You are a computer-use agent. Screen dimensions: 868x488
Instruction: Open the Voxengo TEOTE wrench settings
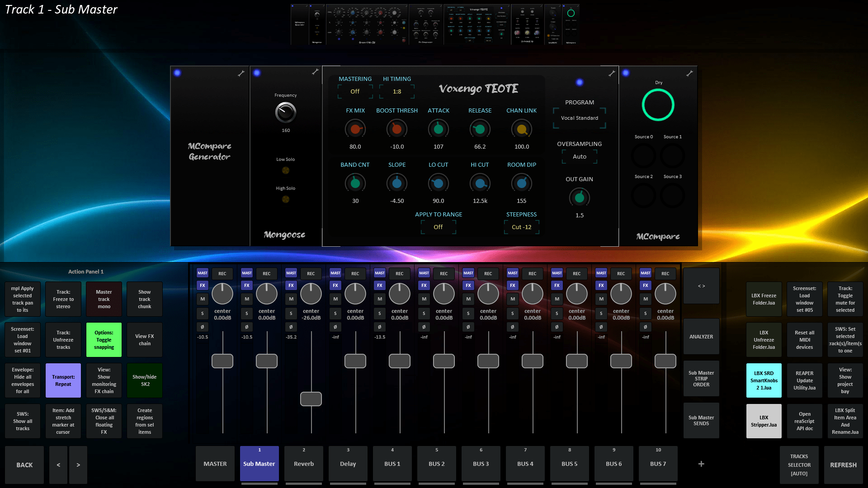(x=612, y=73)
